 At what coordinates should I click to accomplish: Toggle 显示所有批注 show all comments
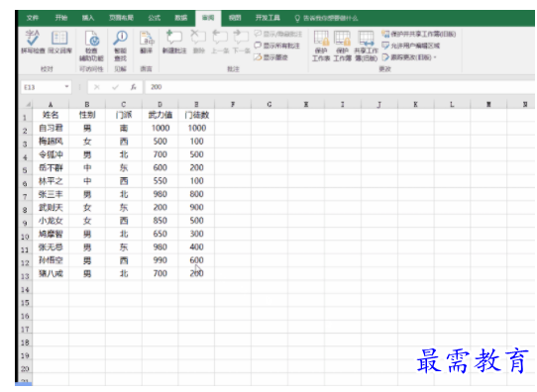pyautogui.click(x=277, y=46)
